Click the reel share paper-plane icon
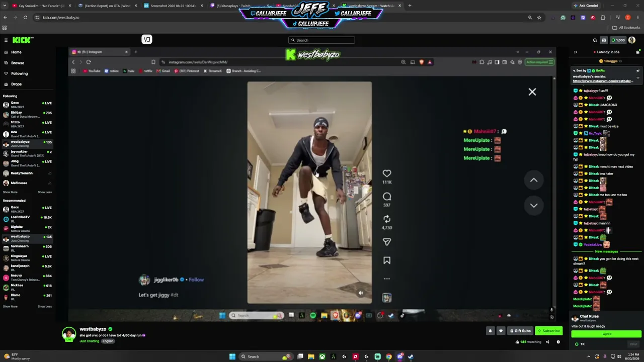The image size is (644, 362). click(x=387, y=242)
